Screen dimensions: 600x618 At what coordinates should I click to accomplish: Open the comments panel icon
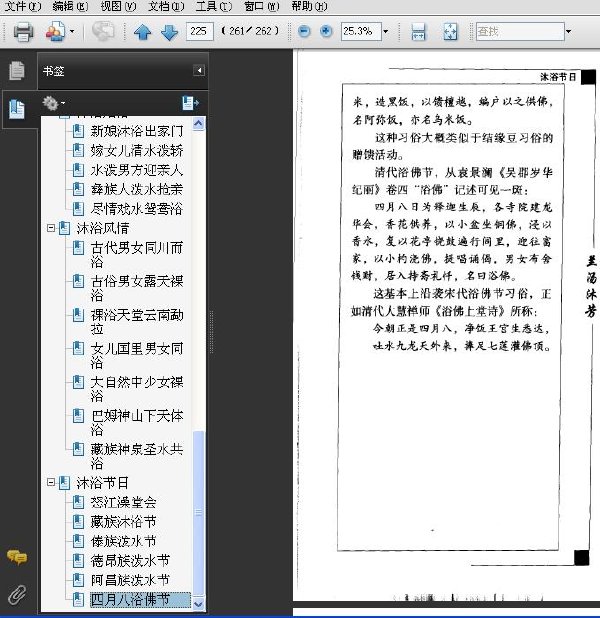click(17, 557)
